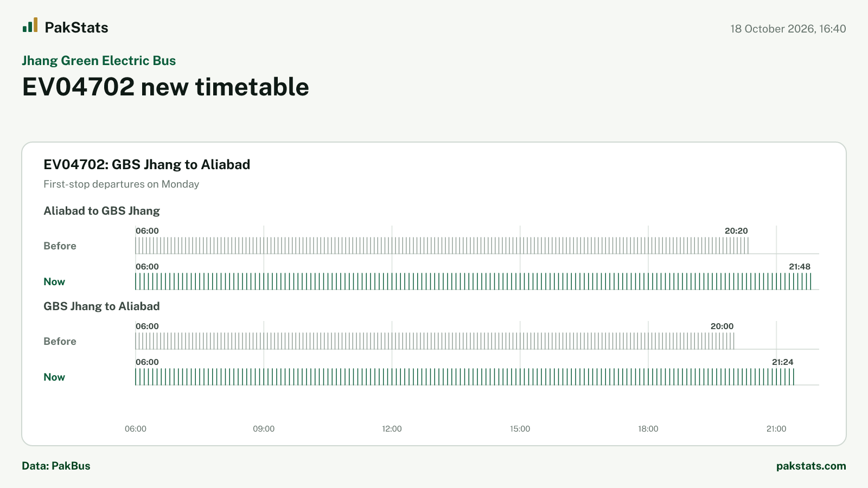
Task: Click the EV04702: GBS Jhang to Aliabad heading
Action: coord(147,164)
